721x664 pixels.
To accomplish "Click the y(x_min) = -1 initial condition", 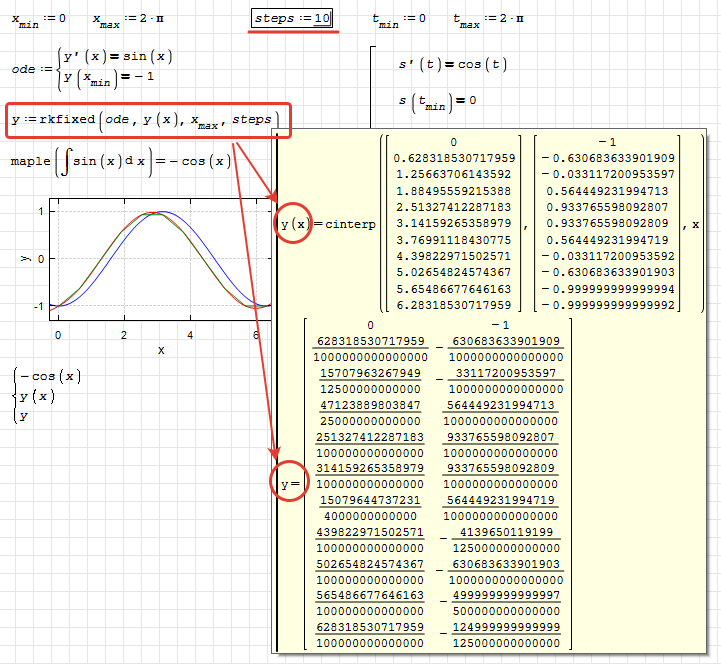I will pyautogui.click(x=108, y=78).
